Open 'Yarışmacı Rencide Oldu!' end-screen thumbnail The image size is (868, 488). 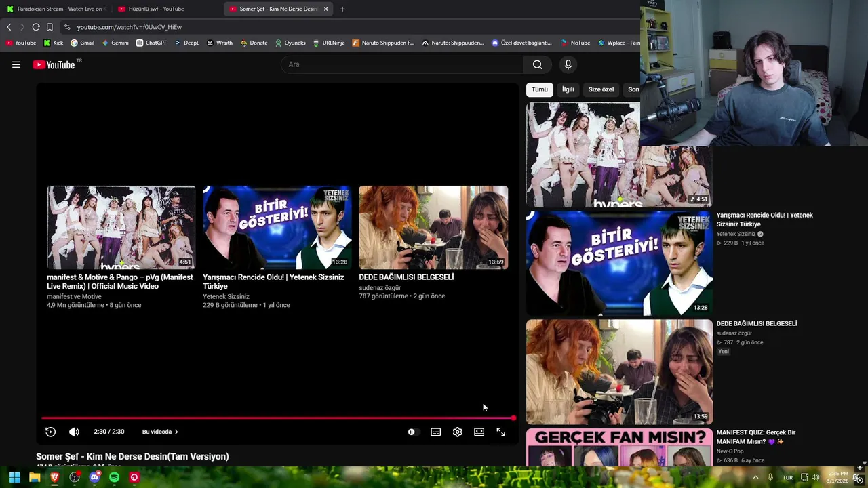[x=277, y=227]
